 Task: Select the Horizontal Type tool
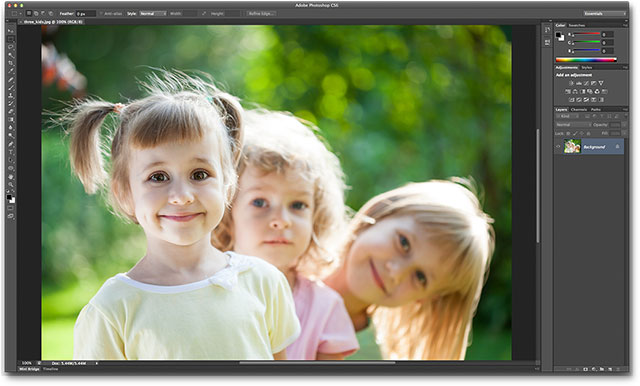[x=11, y=152]
